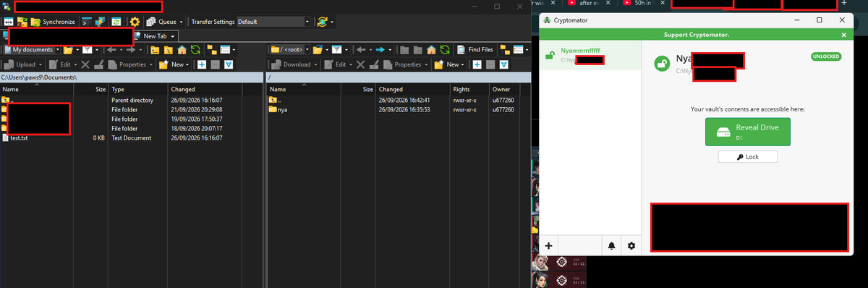Click remote panel Properties button
This screenshot has width=868, height=288.
pyautogui.click(x=404, y=64)
